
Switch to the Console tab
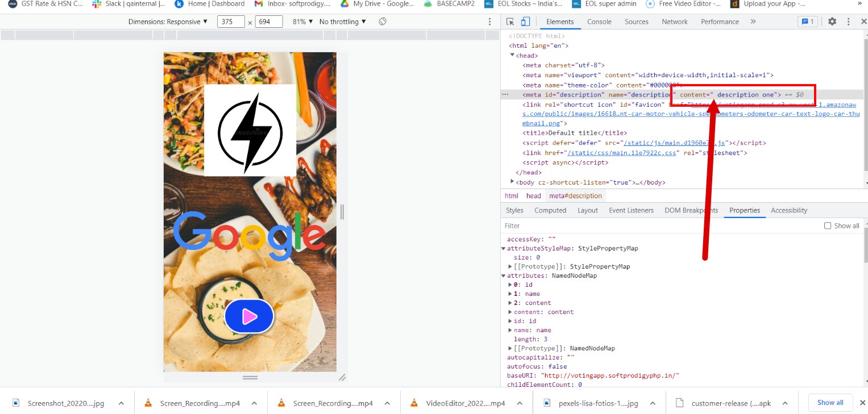[599, 22]
